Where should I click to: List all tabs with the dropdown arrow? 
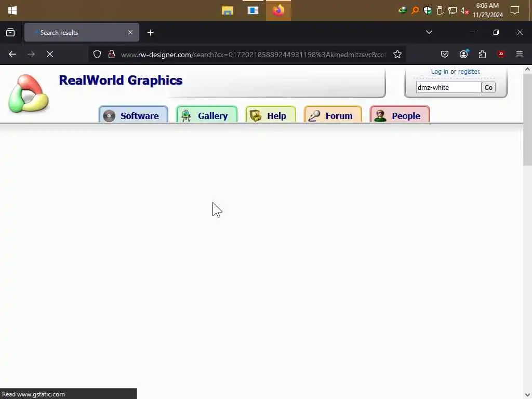[429, 32]
